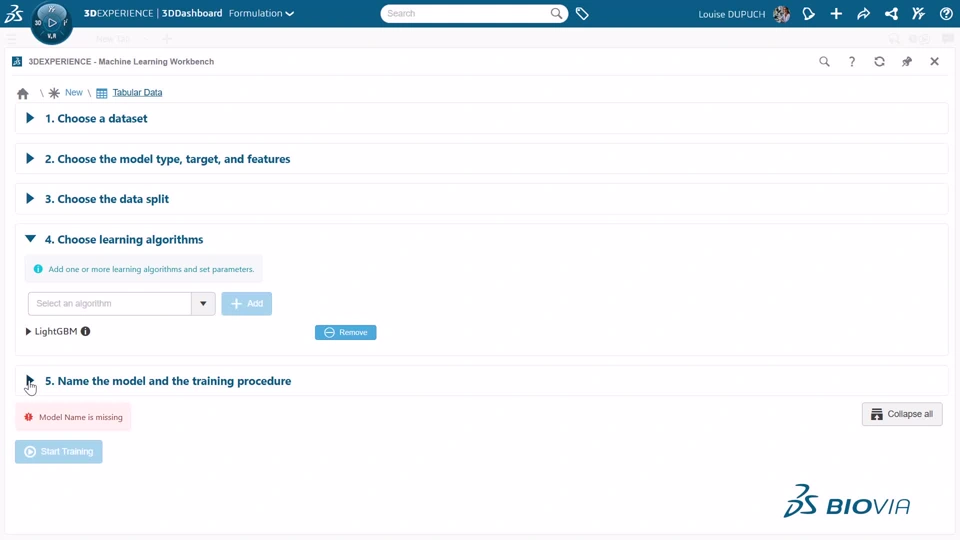Click the Tabular Data table icon

point(102,93)
